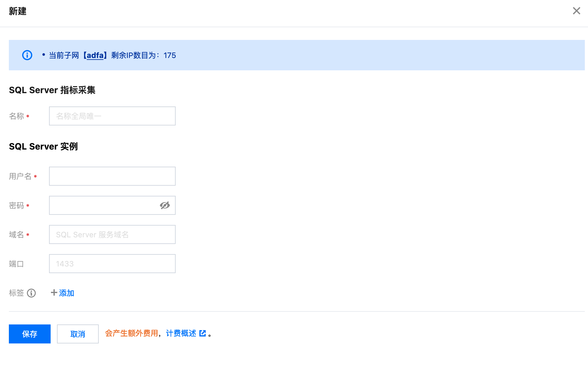Focus the 用户名 input field

(112, 176)
